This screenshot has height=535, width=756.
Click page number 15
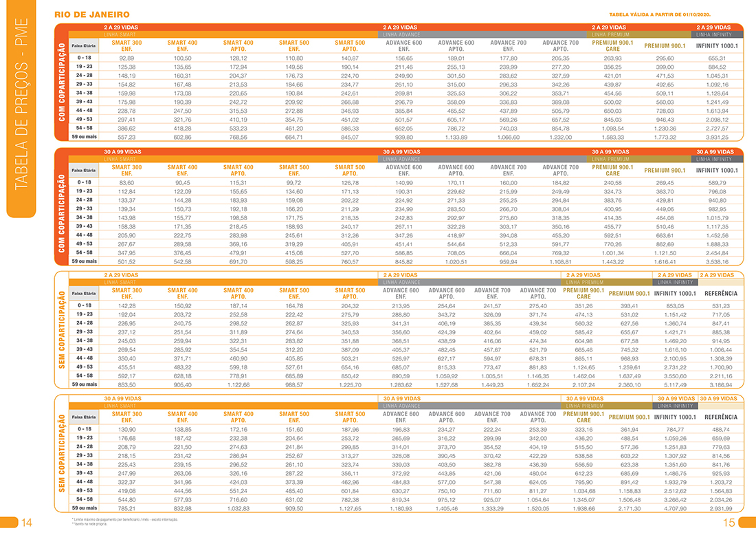(x=729, y=523)
